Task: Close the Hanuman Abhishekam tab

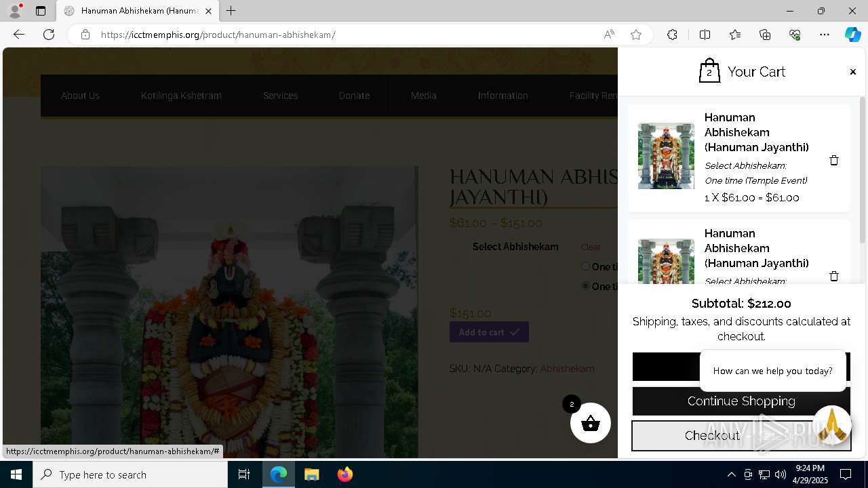Action: (x=208, y=11)
